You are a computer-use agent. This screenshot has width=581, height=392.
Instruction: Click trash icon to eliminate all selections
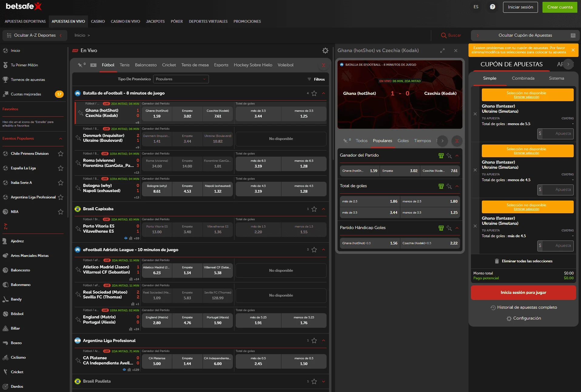(497, 261)
